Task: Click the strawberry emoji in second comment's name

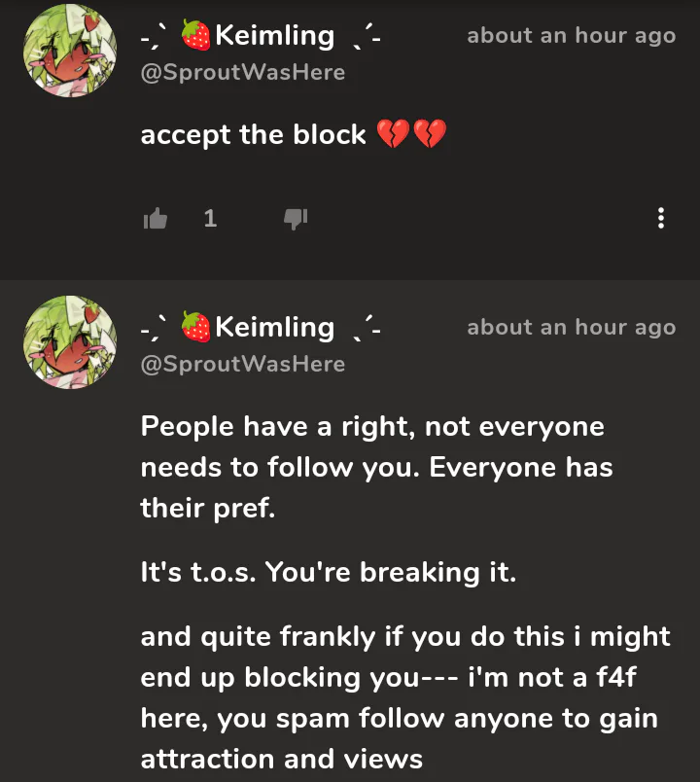Action: [196, 329]
